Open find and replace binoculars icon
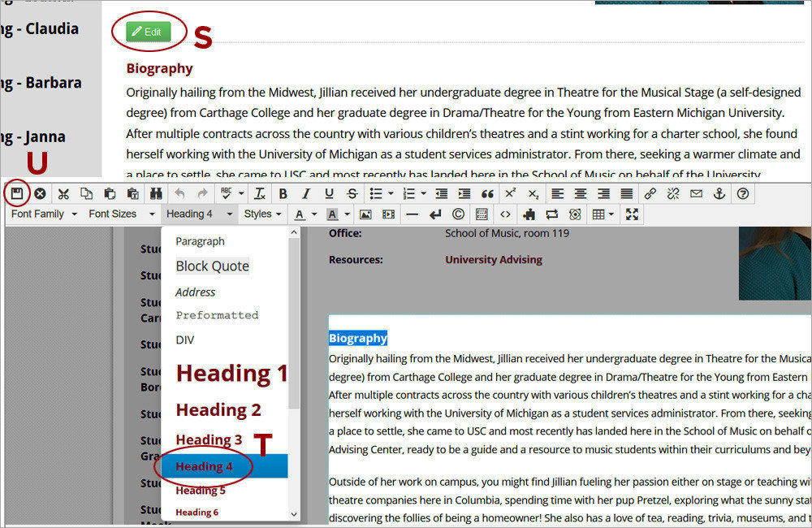This screenshot has height=528, width=812. pyautogui.click(x=156, y=194)
